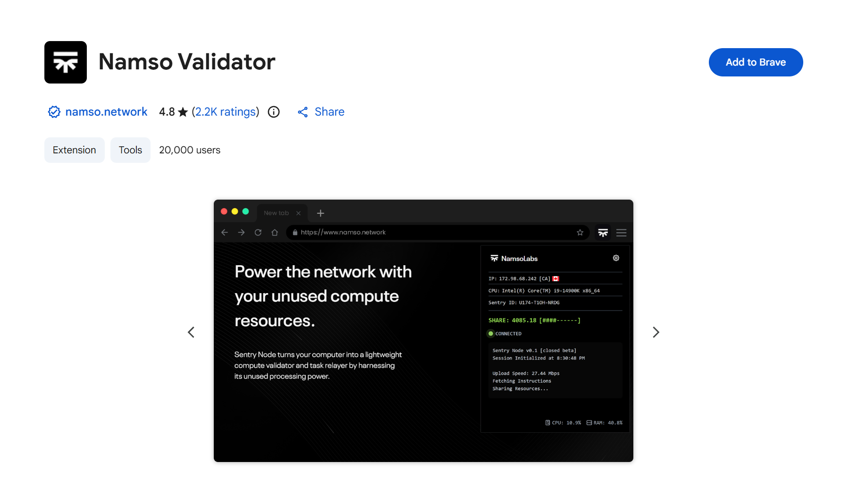
Task: Open the 2.2K ratings link
Action: [226, 112]
